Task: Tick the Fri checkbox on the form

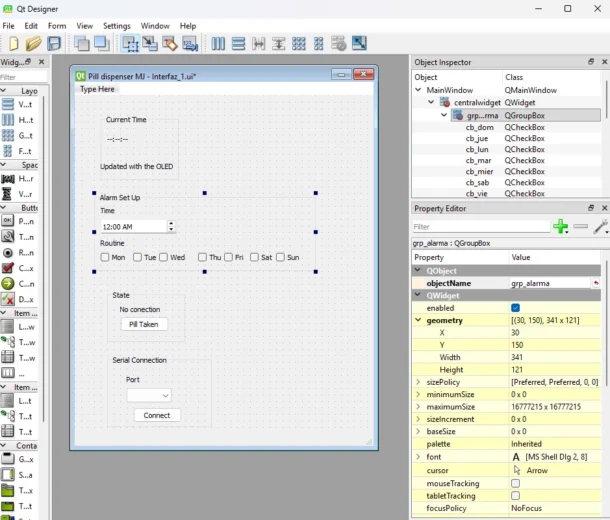Action: point(228,257)
